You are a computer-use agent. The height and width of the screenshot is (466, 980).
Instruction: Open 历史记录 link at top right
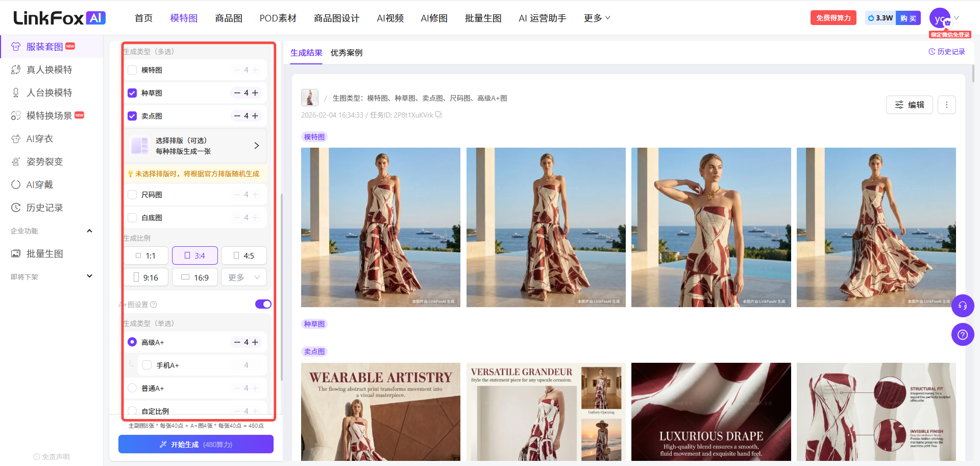[x=947, y=52]
